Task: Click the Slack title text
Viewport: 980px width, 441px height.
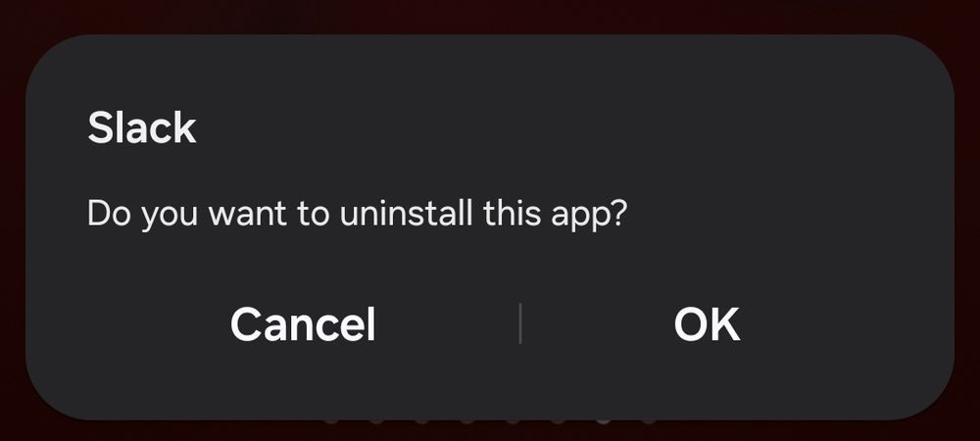Action: coord(142,128)
